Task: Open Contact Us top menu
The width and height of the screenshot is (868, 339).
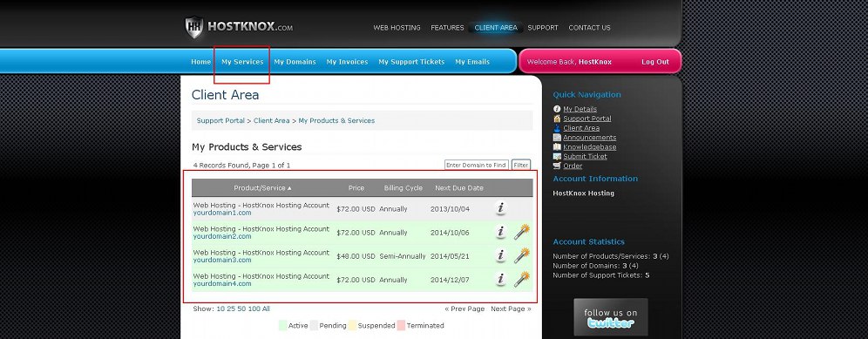Action: click(589, 28)
